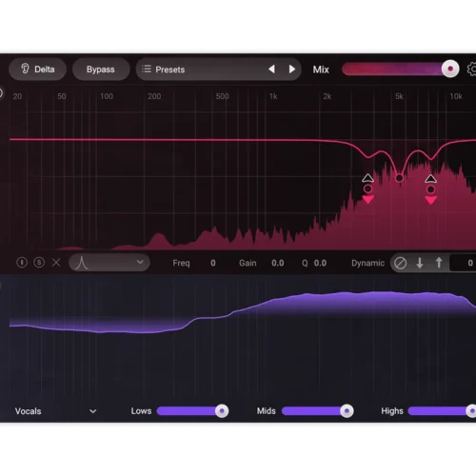Click the 100 frequency label

pos(107,96)
